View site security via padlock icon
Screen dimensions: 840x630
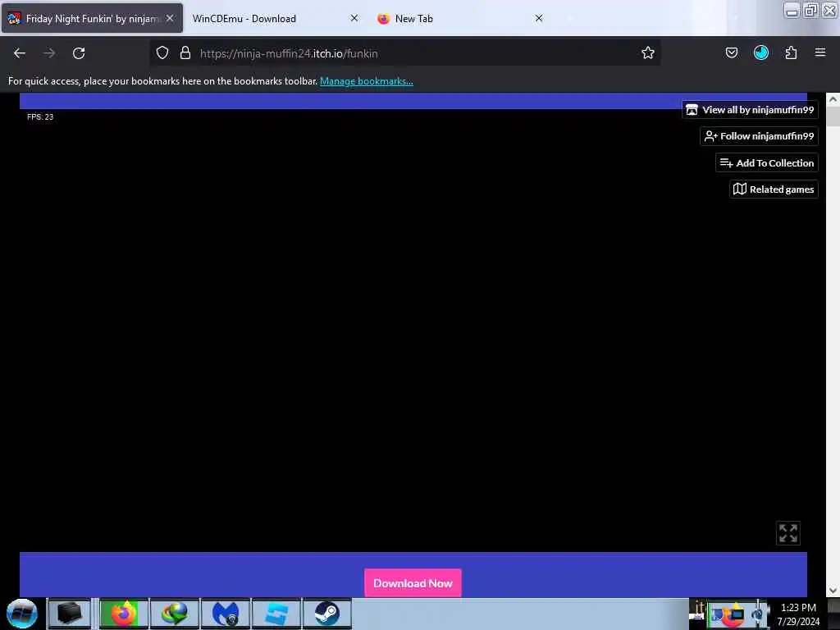tap(185, 52)
